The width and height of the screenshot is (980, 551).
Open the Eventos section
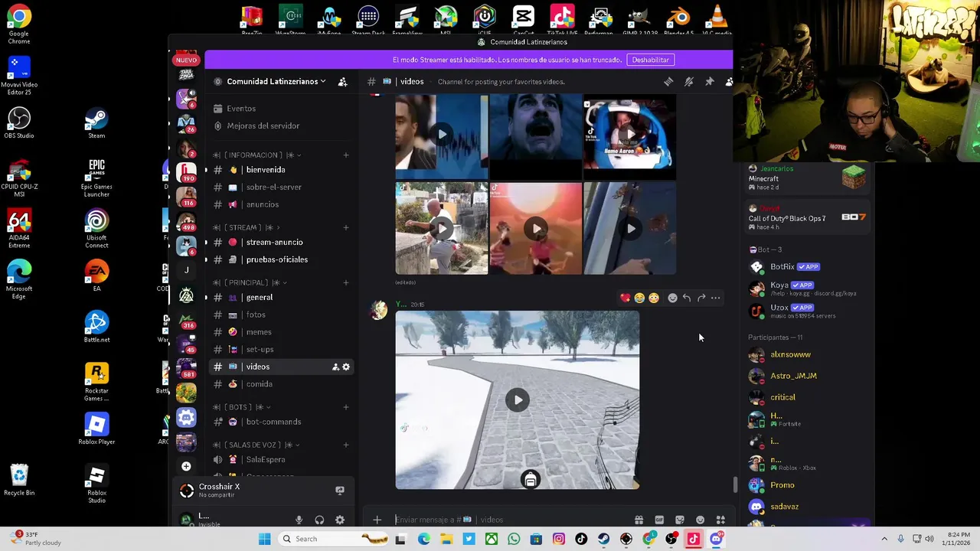(281, 109)
